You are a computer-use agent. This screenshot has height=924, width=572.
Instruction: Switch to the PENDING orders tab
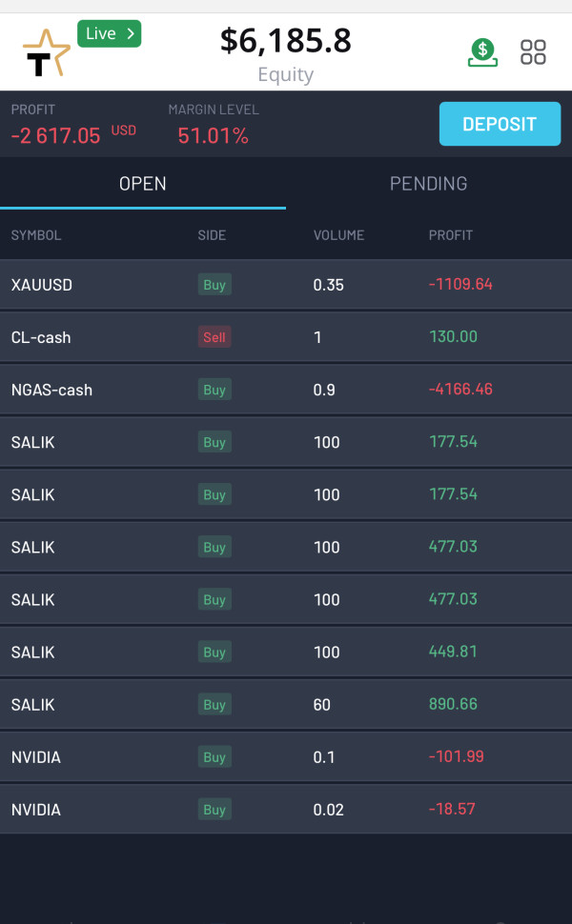click(x=428, y=184)
